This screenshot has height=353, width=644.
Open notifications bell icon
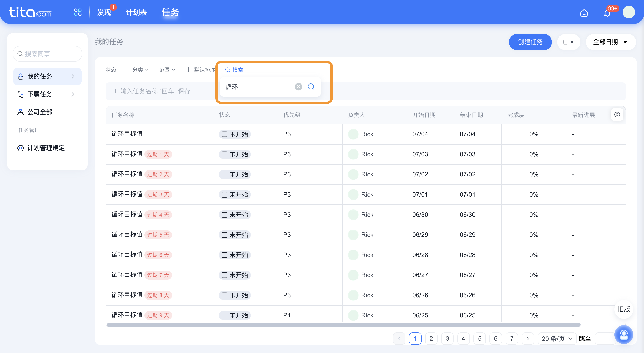point(607,13)
